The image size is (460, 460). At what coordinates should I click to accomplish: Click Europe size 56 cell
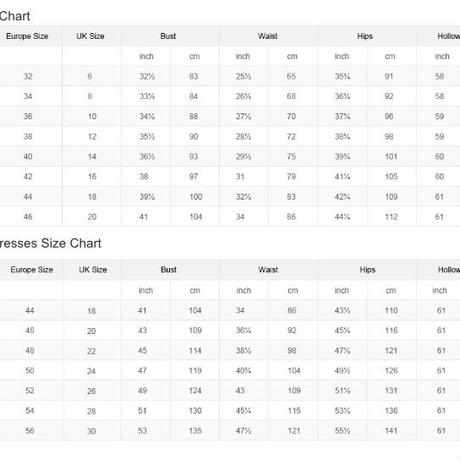[30, 430]
